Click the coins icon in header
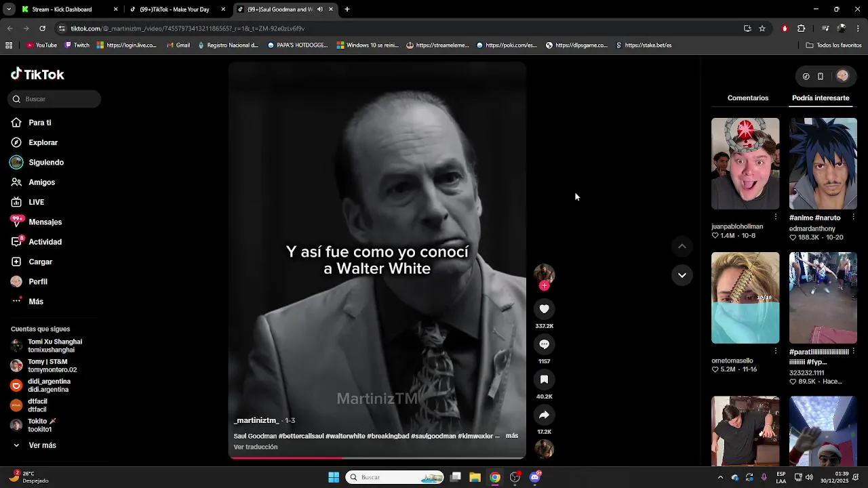 coord(806,77)
